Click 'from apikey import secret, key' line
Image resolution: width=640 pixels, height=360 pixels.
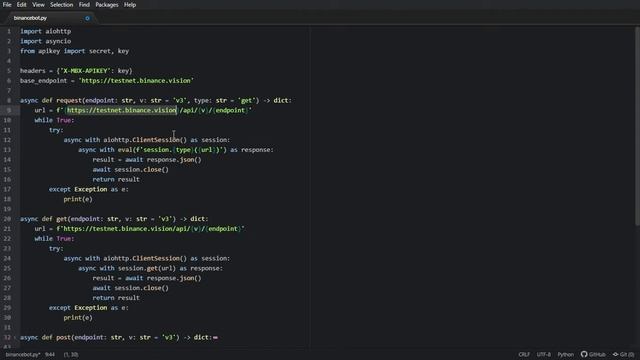tap(74, 51)
